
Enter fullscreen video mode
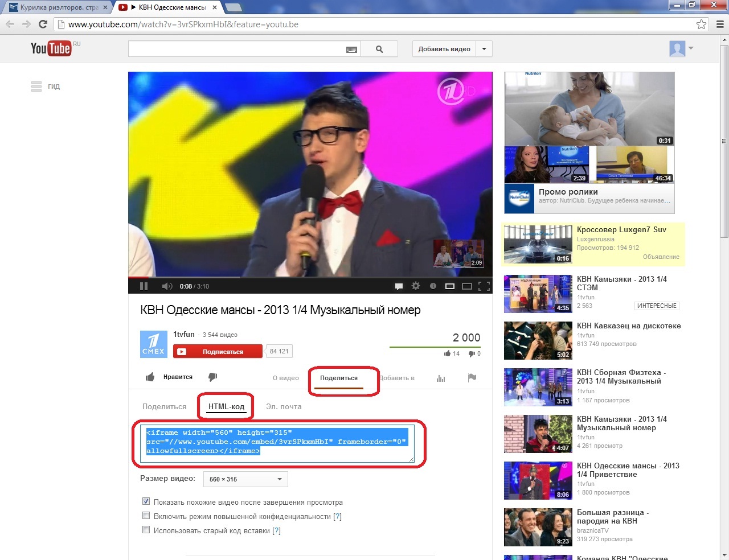[484, 286]
